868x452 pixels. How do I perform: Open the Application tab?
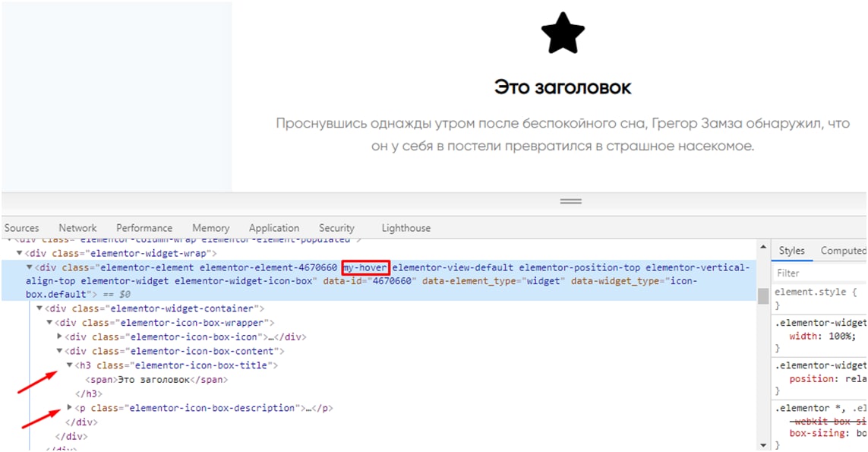click(x=274, y=228)
